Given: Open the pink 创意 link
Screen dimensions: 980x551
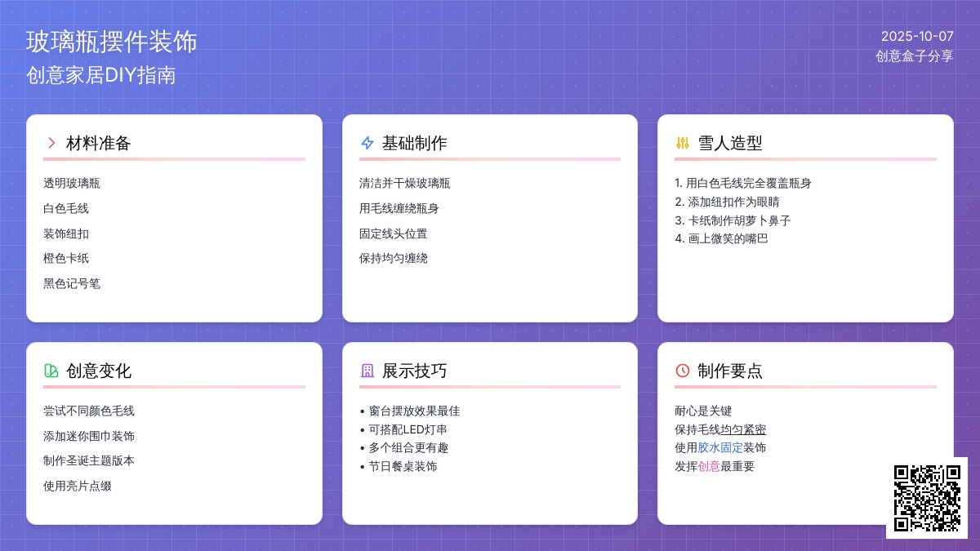Looking at the screenshot, I should pyautogui.click(x=709, y=466).
